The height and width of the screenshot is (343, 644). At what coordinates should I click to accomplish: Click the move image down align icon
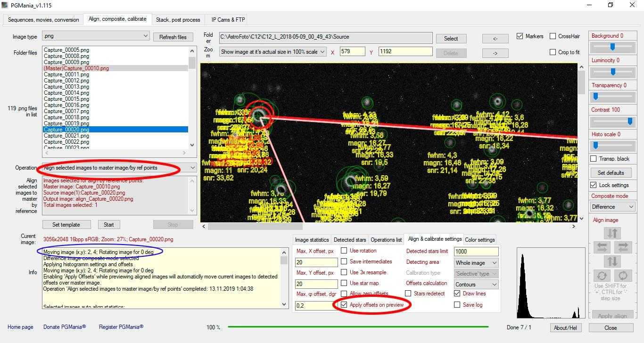point(612,261)
